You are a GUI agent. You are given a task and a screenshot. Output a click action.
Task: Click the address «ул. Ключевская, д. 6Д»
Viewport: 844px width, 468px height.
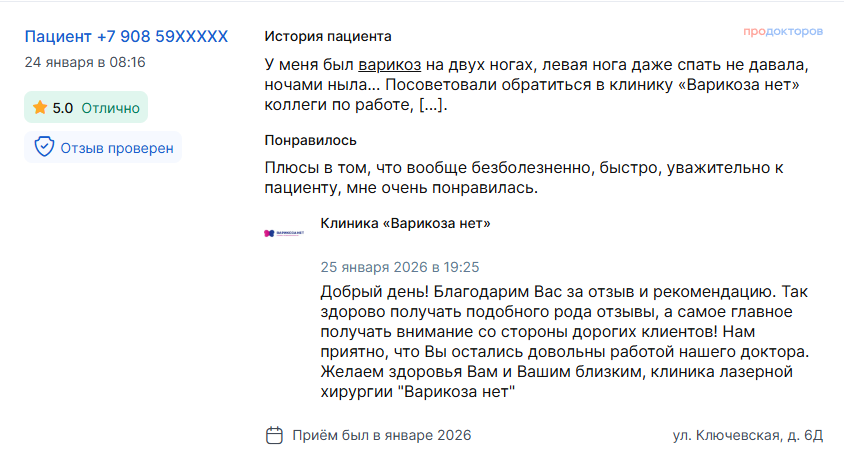click(x=747, y=435)
